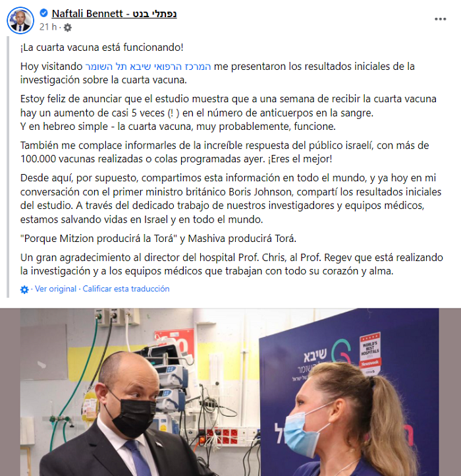This screenshot has width=461, height=476.
Task: Click the gear icon beside the 21 h timestamp
Action: coord(68,28)
